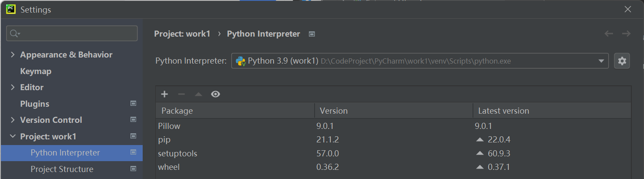This screenshot has height=179, width=644.
Task: Open Version Control settings label
Action: point(51,120)
